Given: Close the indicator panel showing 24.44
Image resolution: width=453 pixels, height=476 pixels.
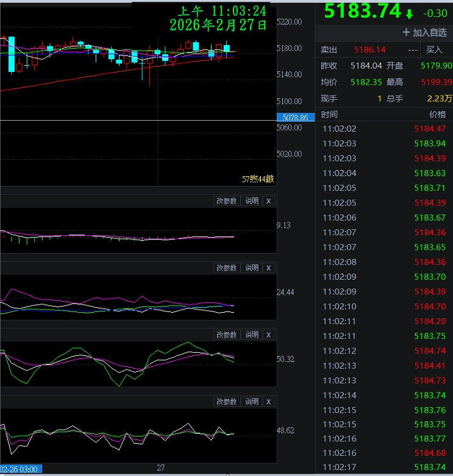Looking at the screenshot, I should (x=269, y=268).
